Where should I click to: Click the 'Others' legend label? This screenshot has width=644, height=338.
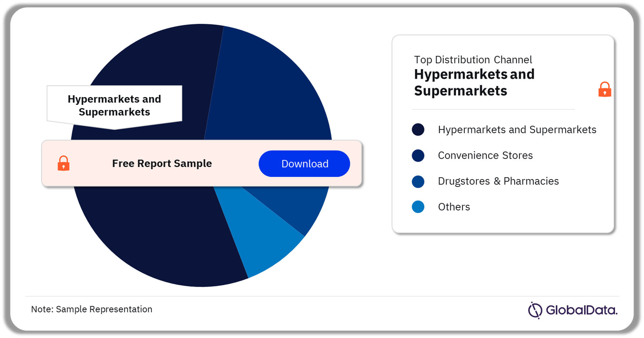(x=454, y=207)
